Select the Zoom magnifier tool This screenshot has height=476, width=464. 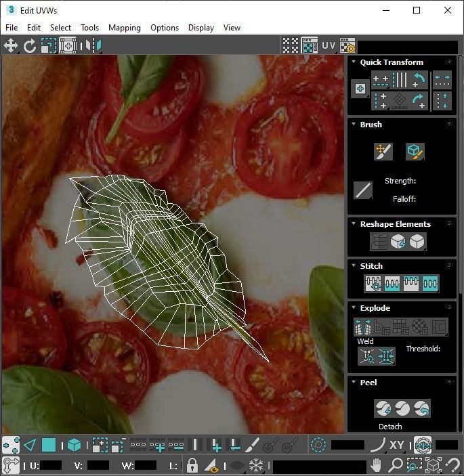396,465
